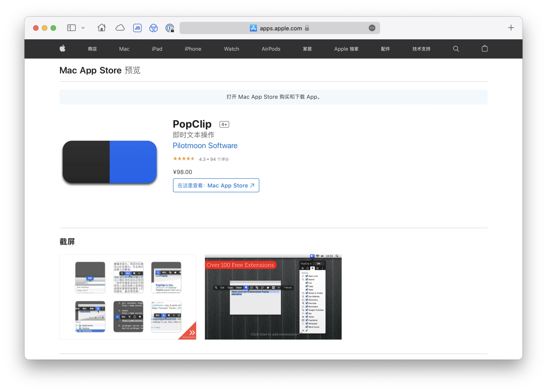Viewport: 547px width, 392px height.
Task: Open the 商店 navigation item
Action: tap(92, 49)
